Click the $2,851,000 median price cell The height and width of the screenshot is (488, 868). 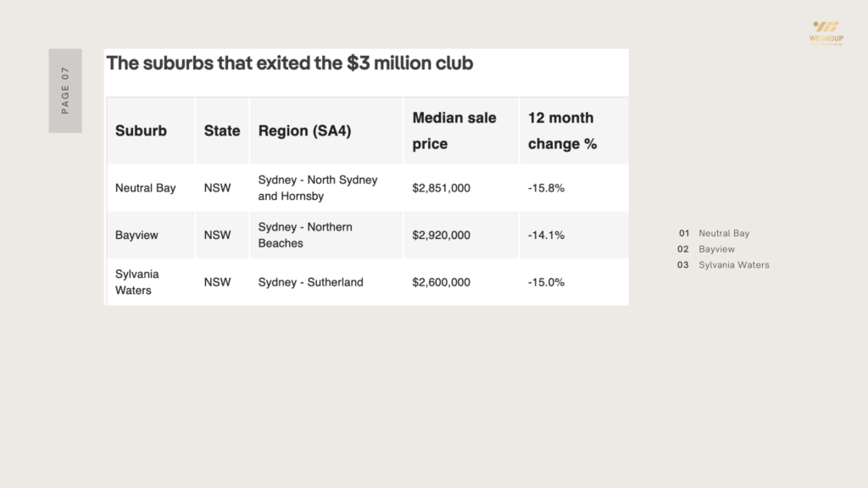(x=441, y=188)
